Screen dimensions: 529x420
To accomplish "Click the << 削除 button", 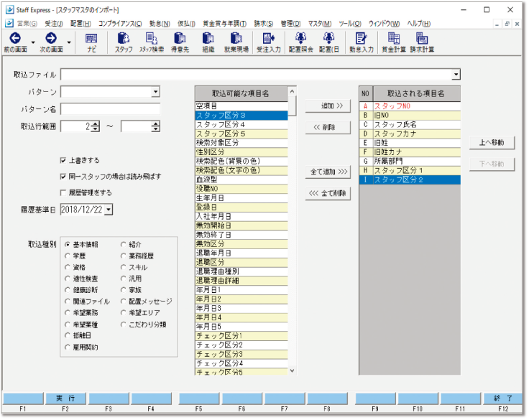I will point(328,127).
